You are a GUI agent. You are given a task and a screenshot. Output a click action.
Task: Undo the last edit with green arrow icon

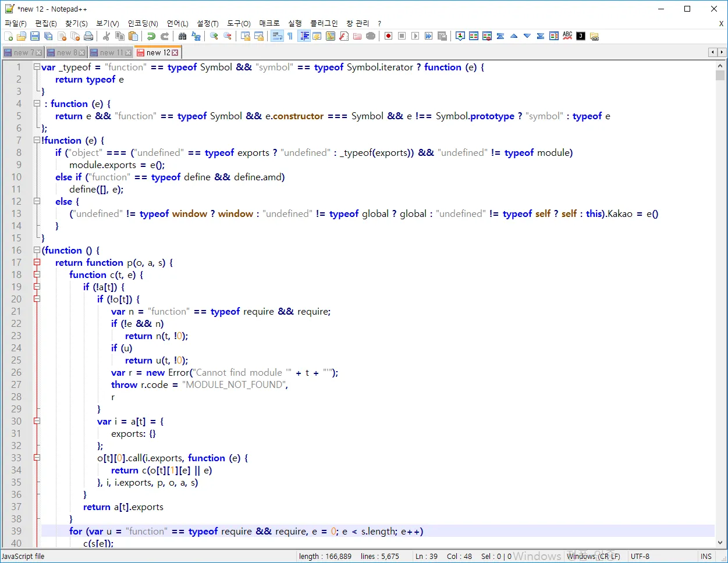coord(151,36)
